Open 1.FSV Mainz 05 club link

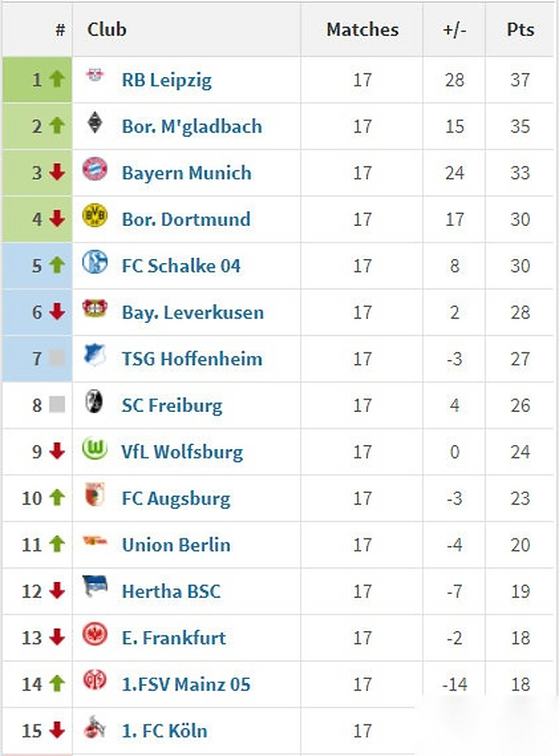click(186, 685)
